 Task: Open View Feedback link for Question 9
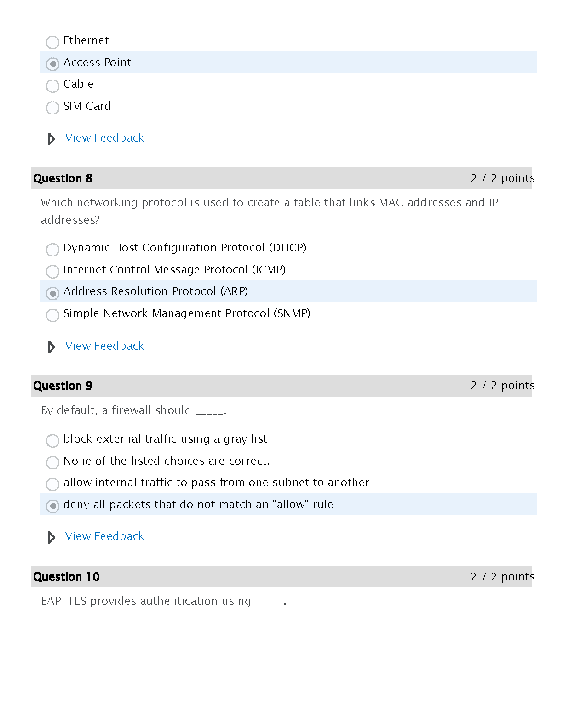(104, 536)
